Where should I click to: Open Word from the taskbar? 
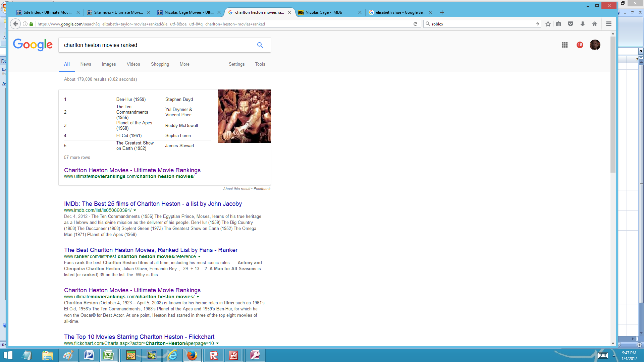pyautogui.click(x=89, y=355)
